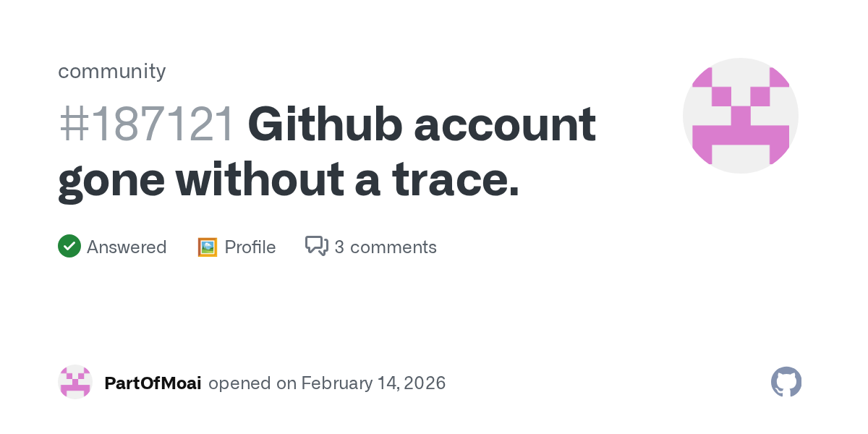Click the GitHub Octocat logo
Image resolution: width=868 pixels, height=434 pixels.
point(786,382)
